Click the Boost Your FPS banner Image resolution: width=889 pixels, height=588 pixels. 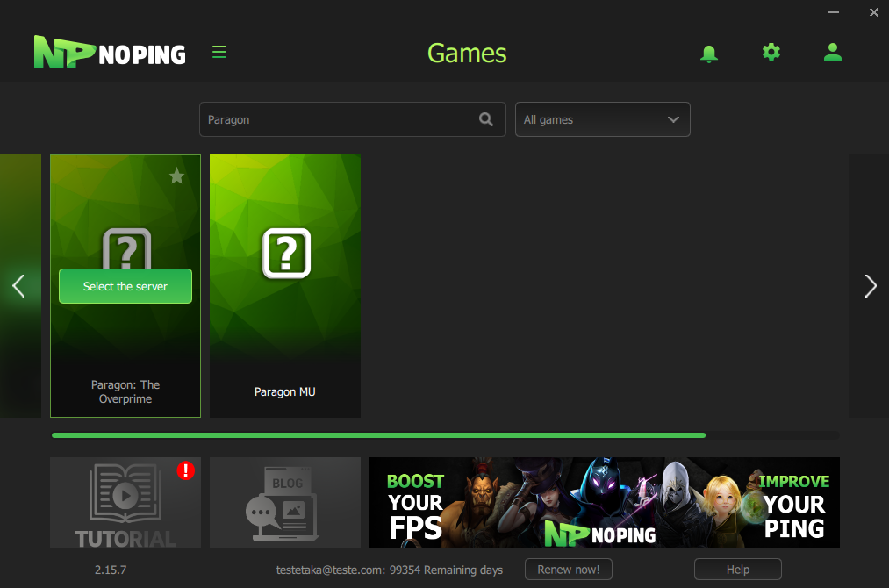point(605,502)
